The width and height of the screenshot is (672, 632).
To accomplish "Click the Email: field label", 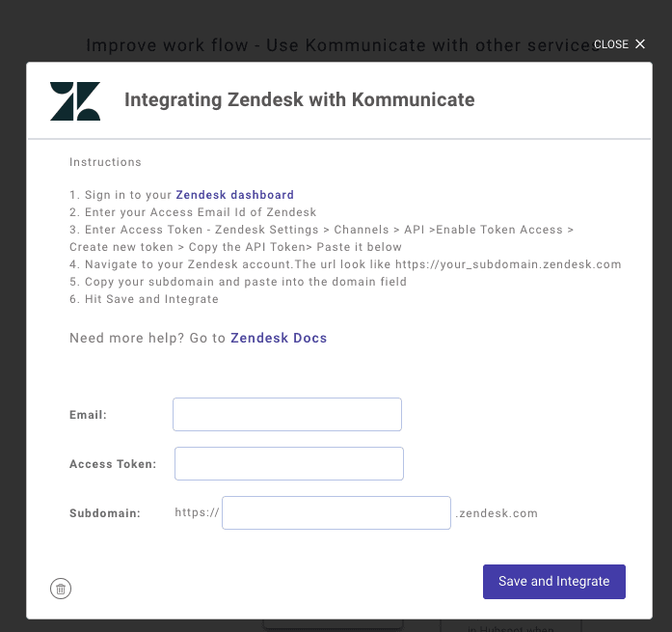I will (x=88, y=415).
